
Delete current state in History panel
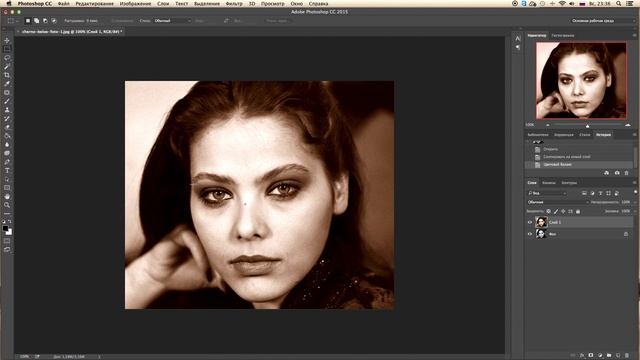(627, 173)
